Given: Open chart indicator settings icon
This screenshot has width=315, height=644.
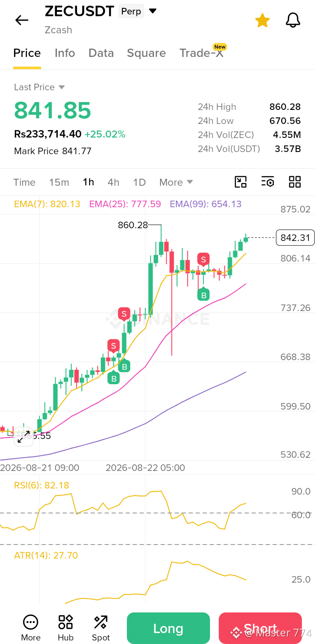Looking at the screenshot, I should [268, 182].
